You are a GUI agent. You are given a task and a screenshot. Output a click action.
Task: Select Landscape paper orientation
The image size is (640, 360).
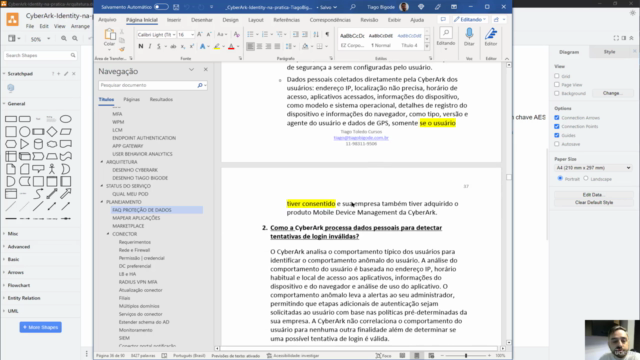point(586,178)
